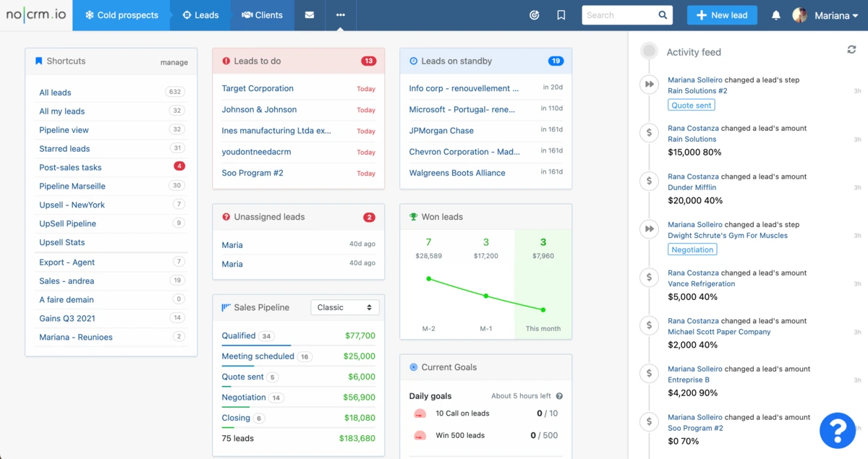Select the Pipeline view shortcut

coord(64,130)
